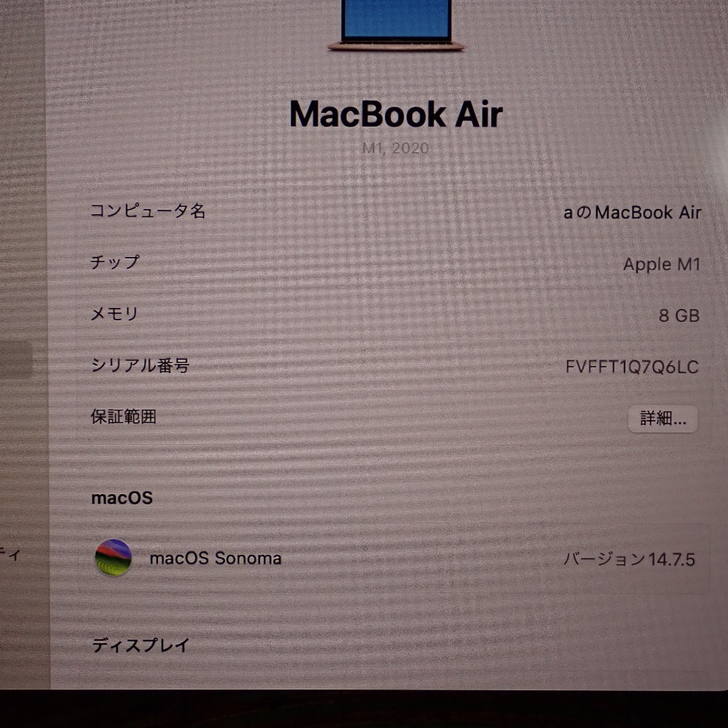
Task: Edit computer name 'aのMacBook Air'
Action: 633,213
